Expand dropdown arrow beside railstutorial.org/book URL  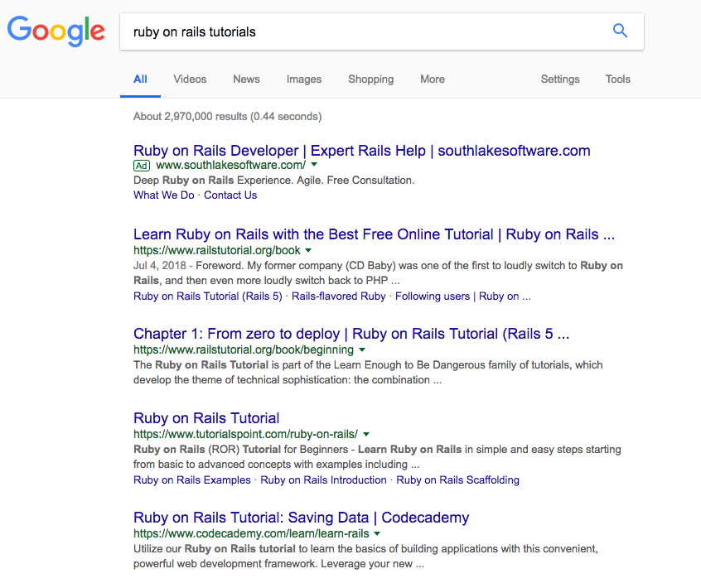pyautogui.click(x=308, y=250)
